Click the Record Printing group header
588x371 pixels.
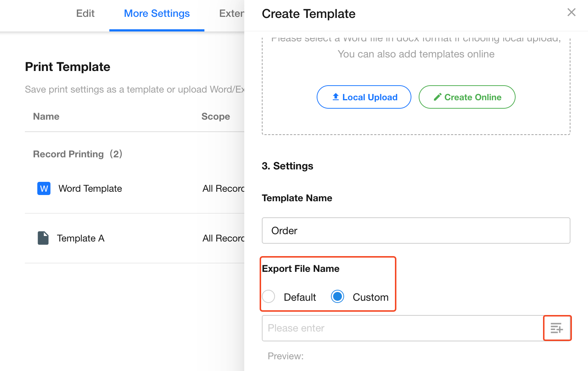coord(78,154)
